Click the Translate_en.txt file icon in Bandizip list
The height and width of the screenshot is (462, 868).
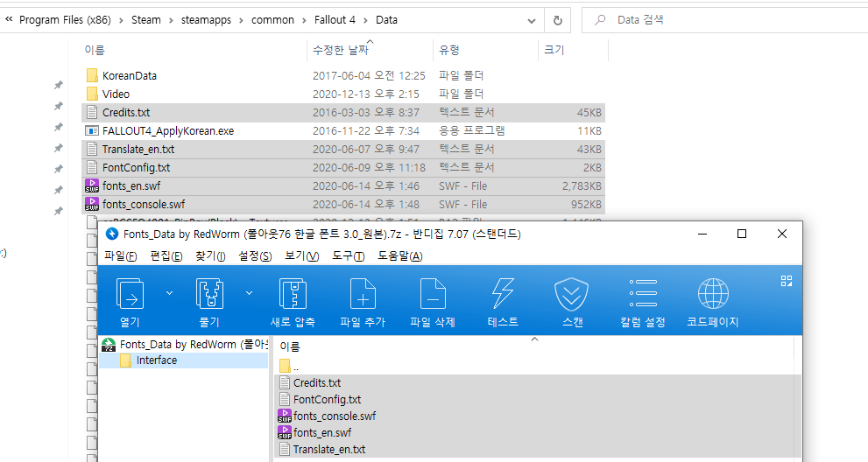pos(285,449)
